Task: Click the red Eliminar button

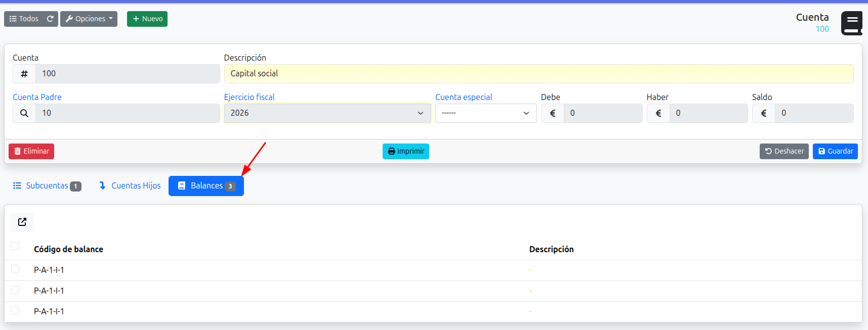Action: point(31,151)
